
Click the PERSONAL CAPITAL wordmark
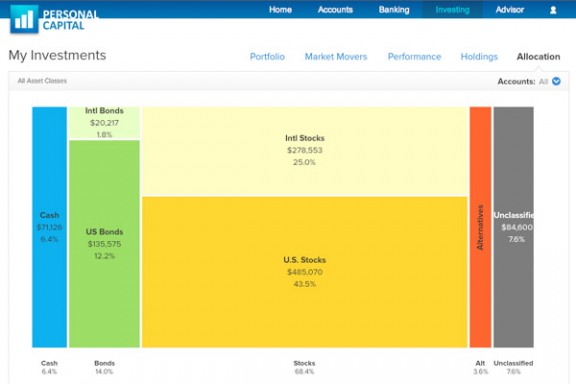tap(70, 20)
